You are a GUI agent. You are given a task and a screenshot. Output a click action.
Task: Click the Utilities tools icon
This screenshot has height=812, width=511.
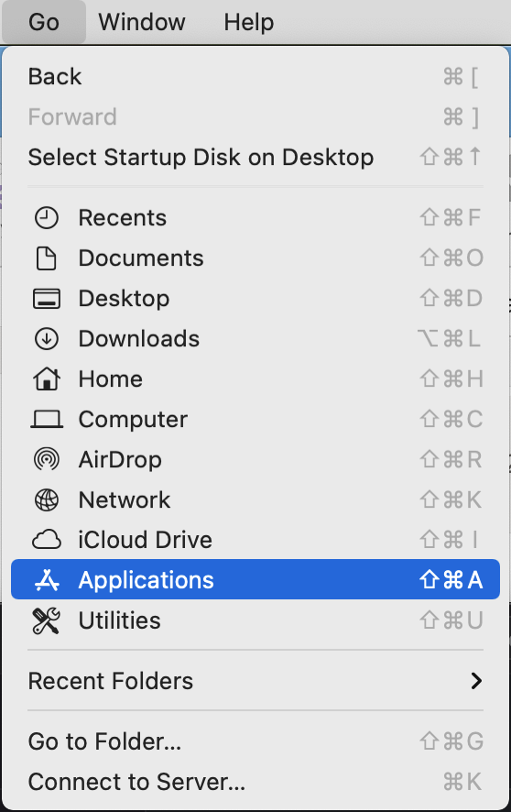tap(47, 620)
